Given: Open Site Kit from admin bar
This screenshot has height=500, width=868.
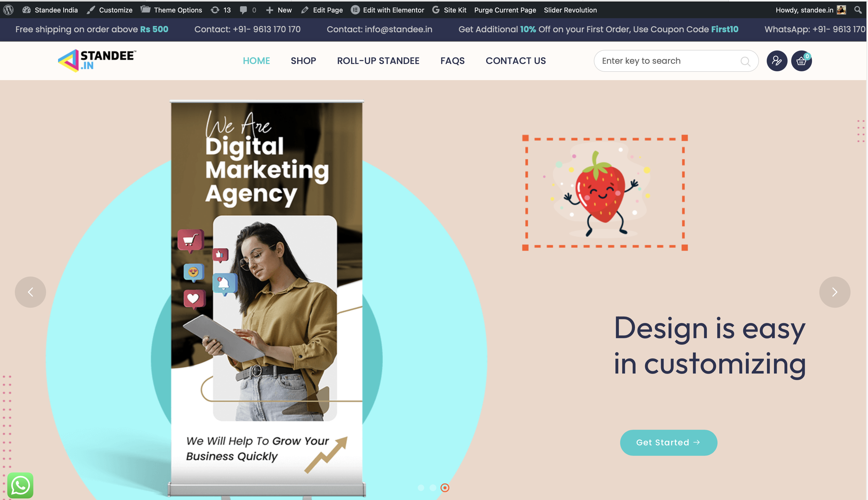Looking at the screenshot, I should [449, 10].
